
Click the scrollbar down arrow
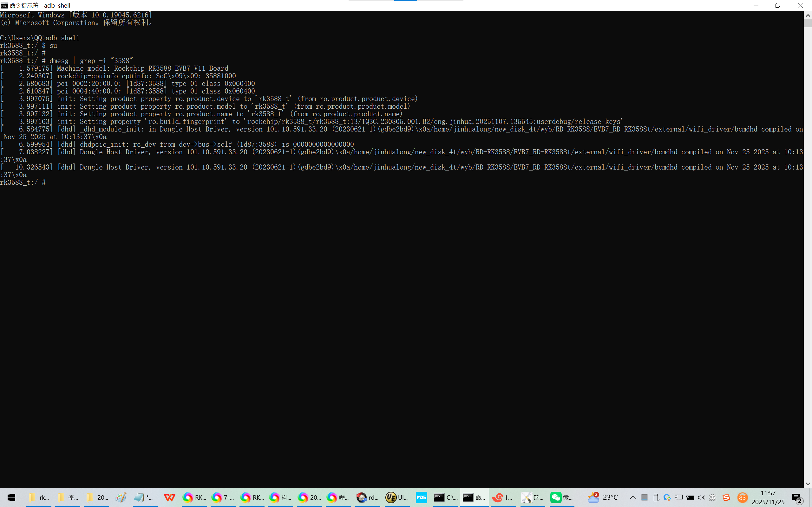tap(808, 484)
